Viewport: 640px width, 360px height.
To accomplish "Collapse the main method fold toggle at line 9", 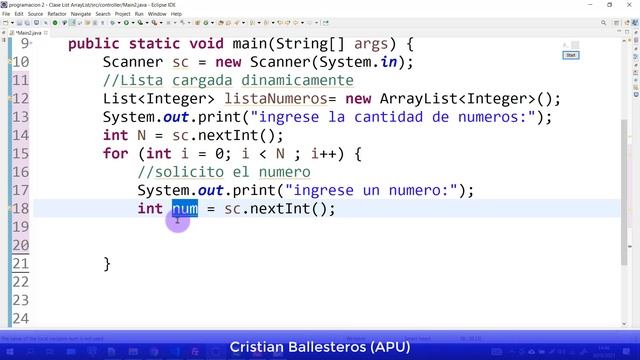I will [31, 43].
